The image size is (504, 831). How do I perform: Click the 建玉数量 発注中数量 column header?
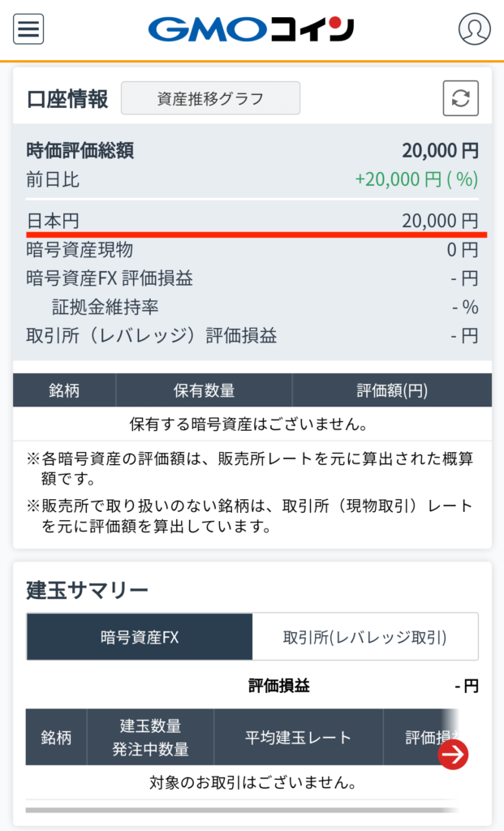pos(150,738)
